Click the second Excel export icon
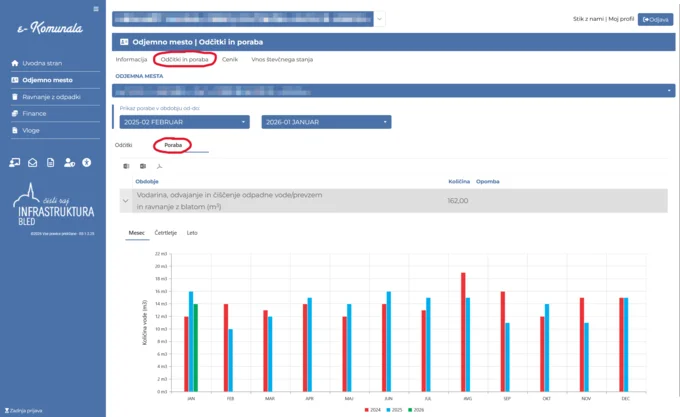This screenshot has height=417, width=680. point(142,166)
